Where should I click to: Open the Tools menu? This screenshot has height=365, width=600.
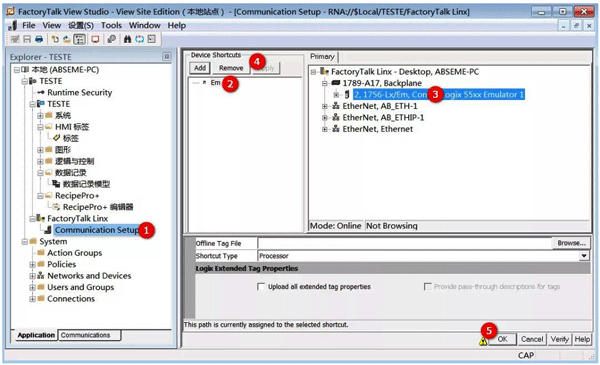tap(111, 26)
